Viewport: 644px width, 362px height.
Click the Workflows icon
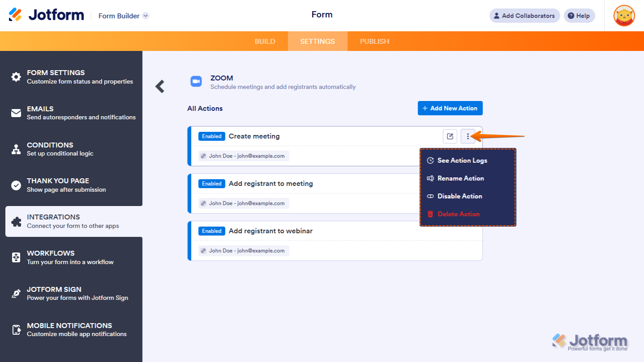pyautogui.click(x=16, y=257)
